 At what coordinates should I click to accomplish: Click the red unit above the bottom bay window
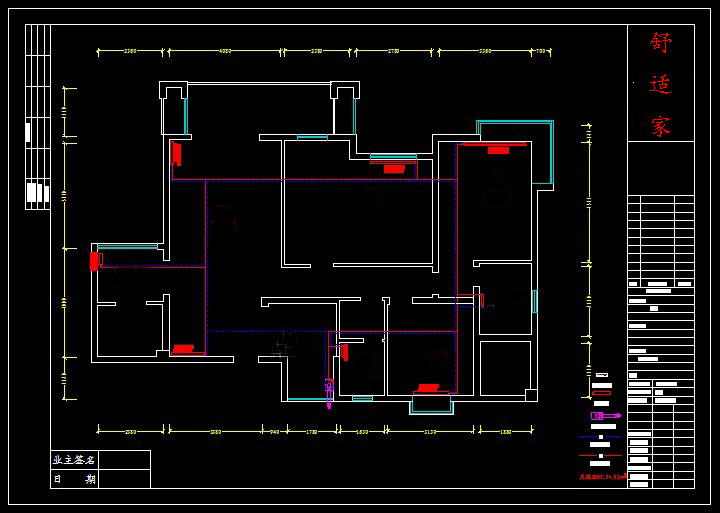(x=428, y=388)
